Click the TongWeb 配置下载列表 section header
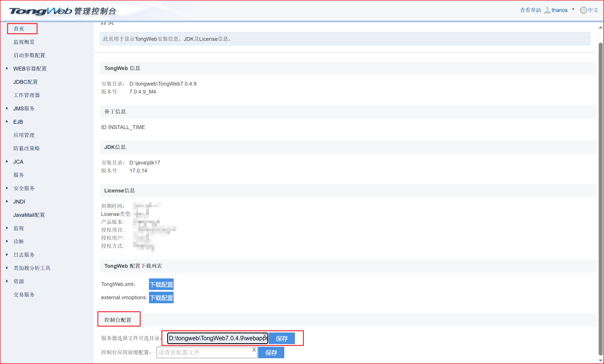Image resolution: width=604 pixels, height=364 pixels. click(x=133, y=266)
